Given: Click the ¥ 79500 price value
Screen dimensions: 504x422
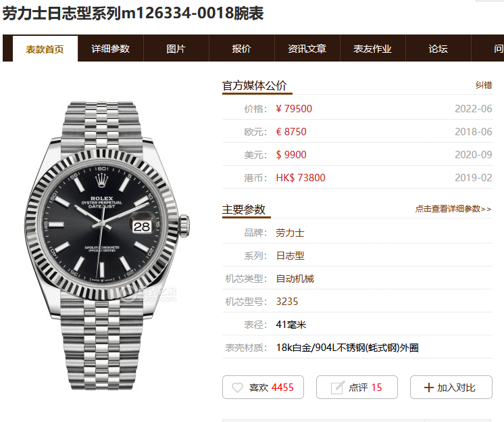Looking at the screenshot, I should pyautogui.click(x=294, y=109).
